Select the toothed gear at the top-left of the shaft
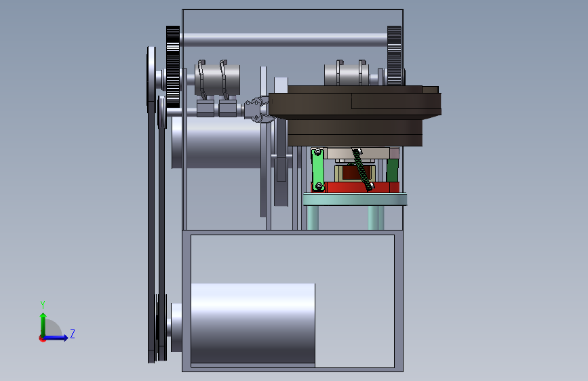 click(x=173, y=66)
